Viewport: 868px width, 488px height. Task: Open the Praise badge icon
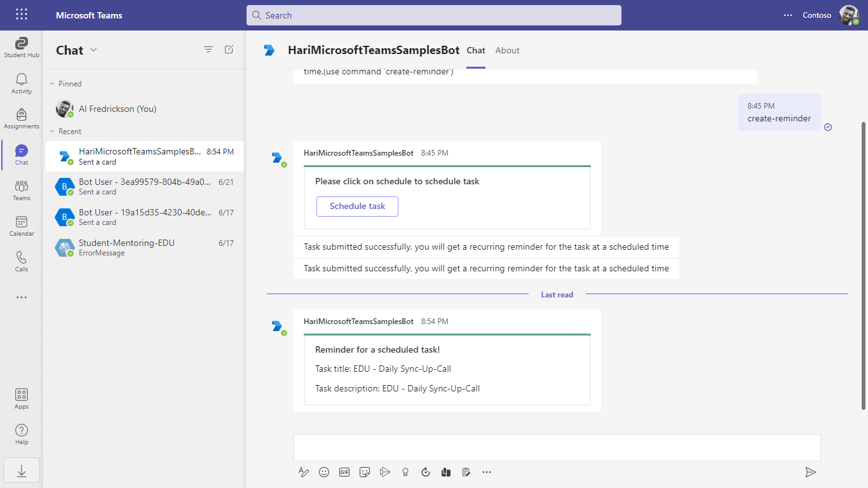[x=405, y=472]
